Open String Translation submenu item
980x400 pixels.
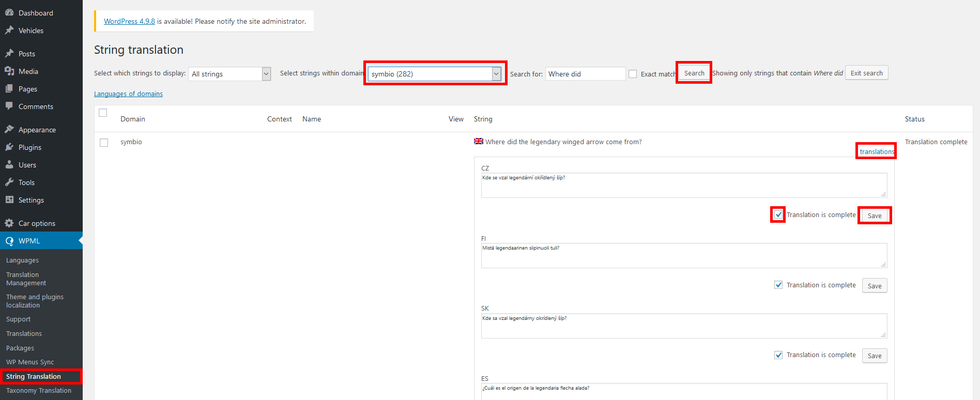[x=34, y=376]
